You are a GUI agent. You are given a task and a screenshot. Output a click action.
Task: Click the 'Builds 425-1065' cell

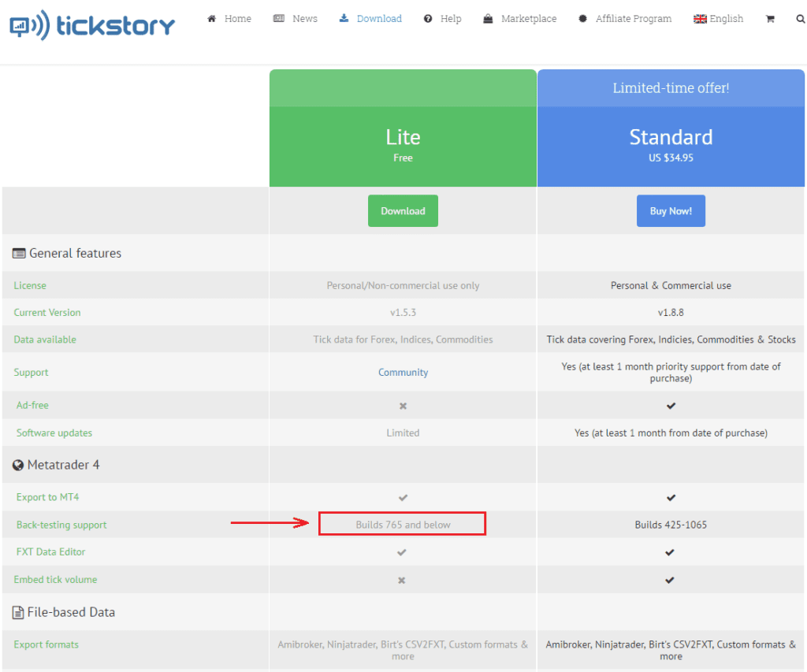(x=671, y=525)
